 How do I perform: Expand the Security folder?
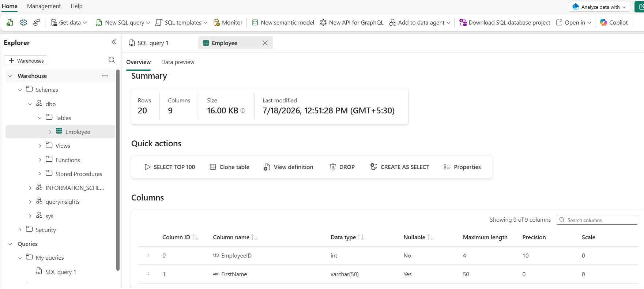point(20,230)
